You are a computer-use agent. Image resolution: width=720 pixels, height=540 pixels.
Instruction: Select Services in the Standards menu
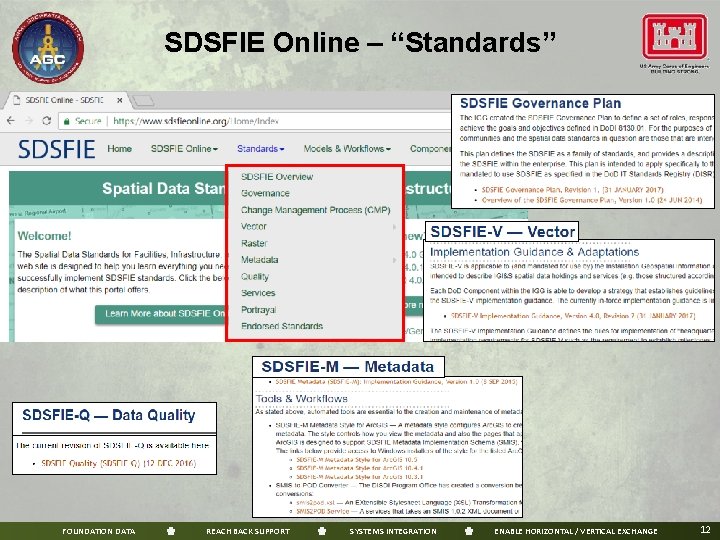258,293
